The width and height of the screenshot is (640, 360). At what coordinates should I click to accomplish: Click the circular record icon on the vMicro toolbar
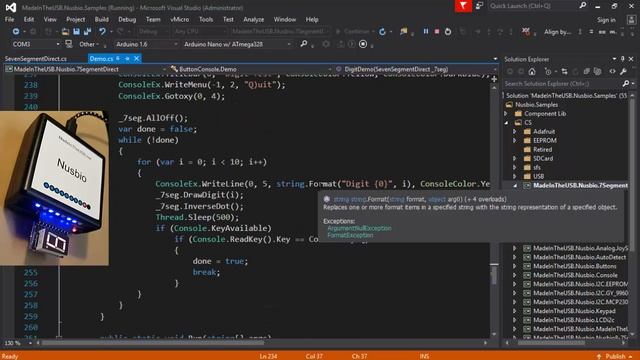[363, 44]
